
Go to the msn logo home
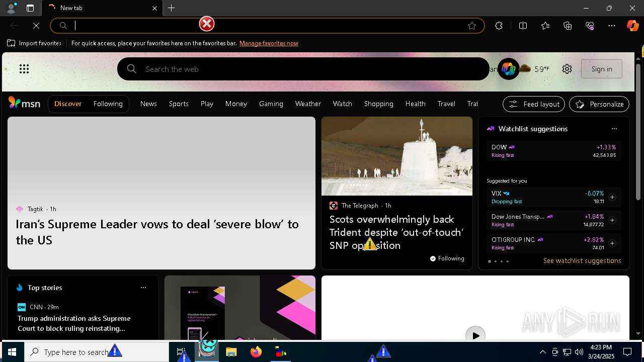pos(24,103)
